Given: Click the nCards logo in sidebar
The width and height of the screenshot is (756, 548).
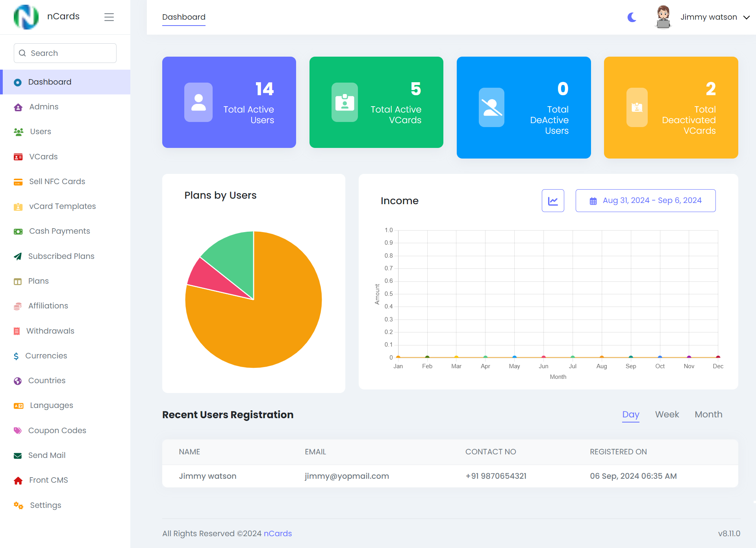Looking at the screenshot, I should (26, 17).
